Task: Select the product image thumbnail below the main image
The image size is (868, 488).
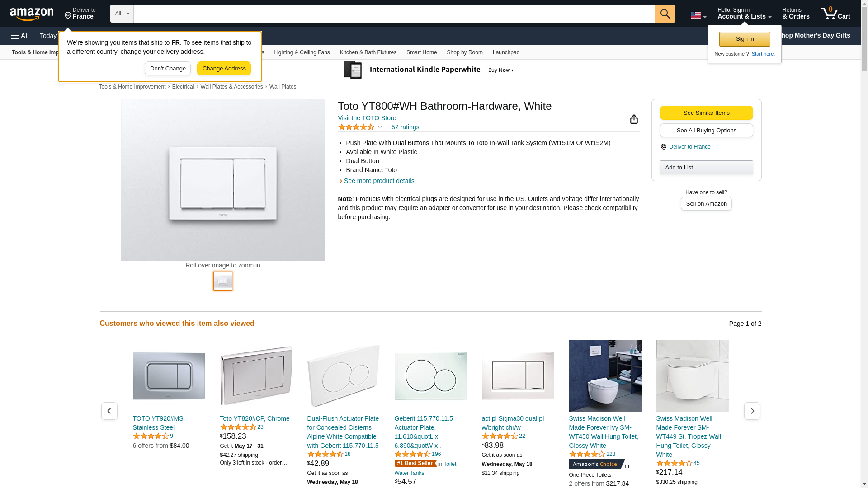Action: tap(223, 281)
